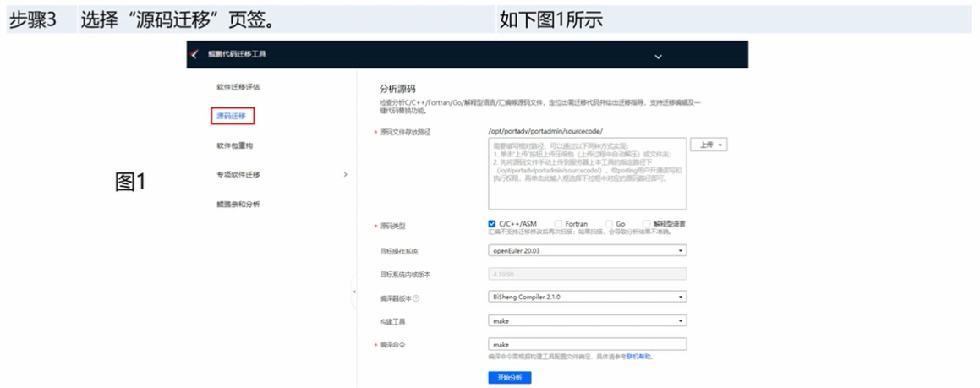Open the 上传 upload dropdown button
Screen dimensions: 980x388
pos(709,145)
